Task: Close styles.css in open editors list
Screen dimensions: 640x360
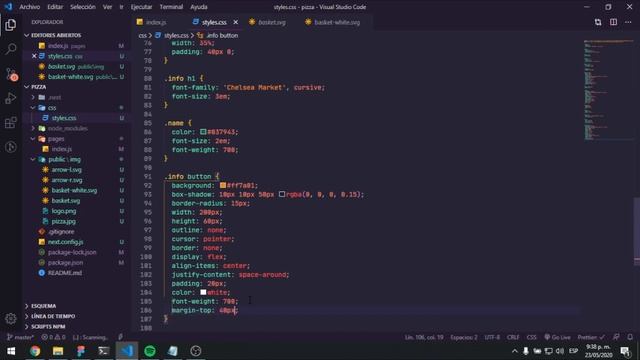Action: click(34, 56)
